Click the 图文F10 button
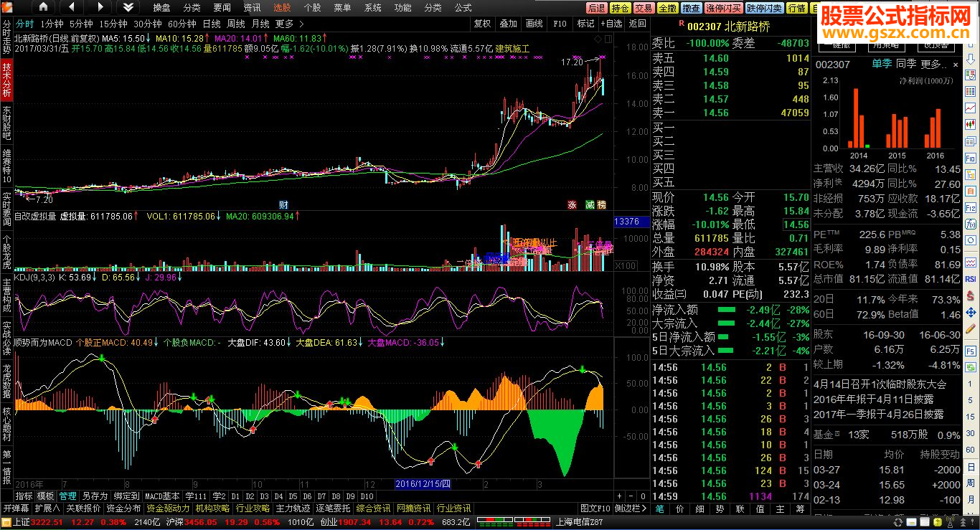Image resolution: width=980 pixels, height=530 pixels. point(595,508)
